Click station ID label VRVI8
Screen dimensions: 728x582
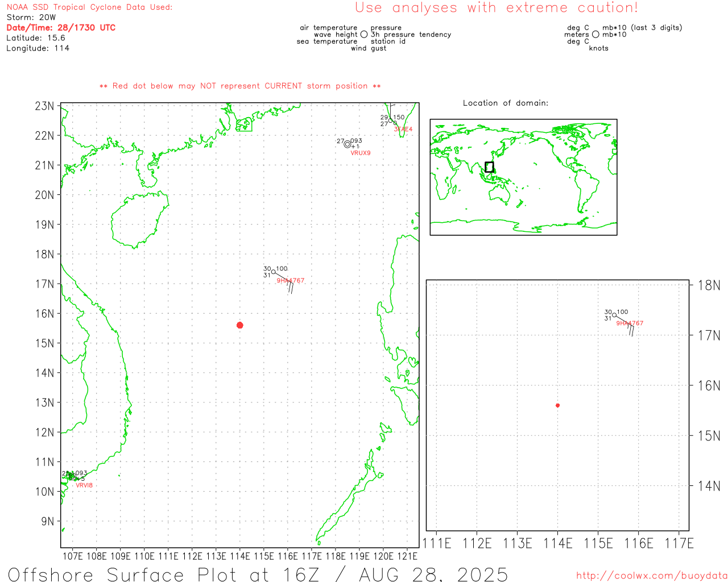84,485
